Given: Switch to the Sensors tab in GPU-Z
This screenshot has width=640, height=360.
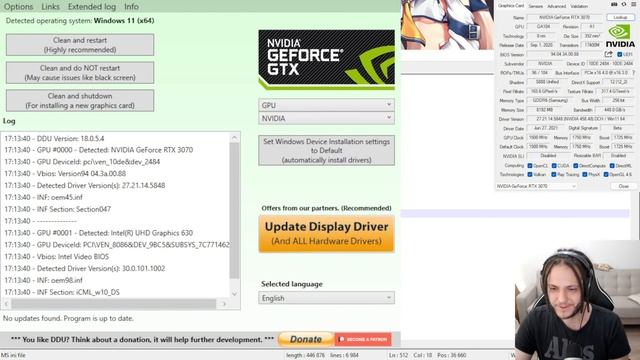Looking at the screenshot, I should coord(536,6).
